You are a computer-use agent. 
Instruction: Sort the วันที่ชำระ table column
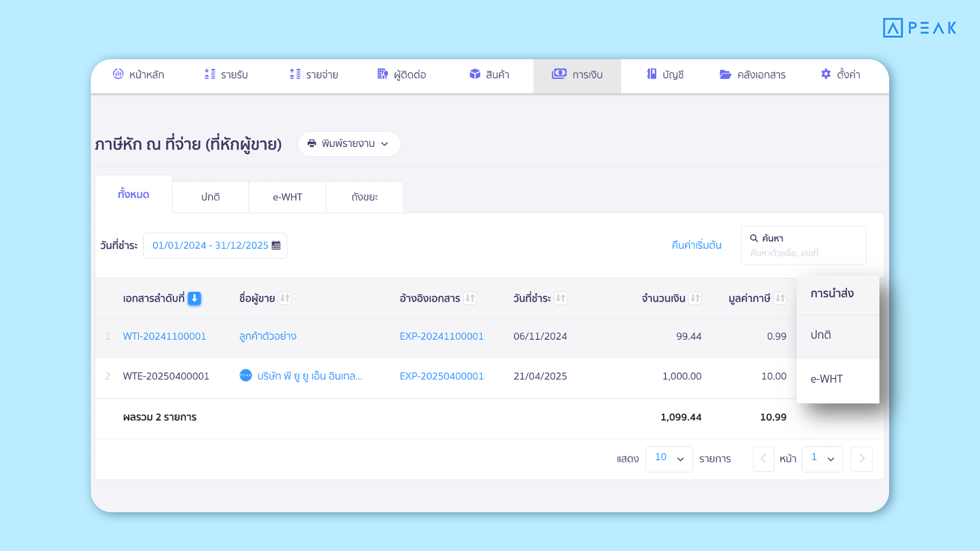[560, 298]
